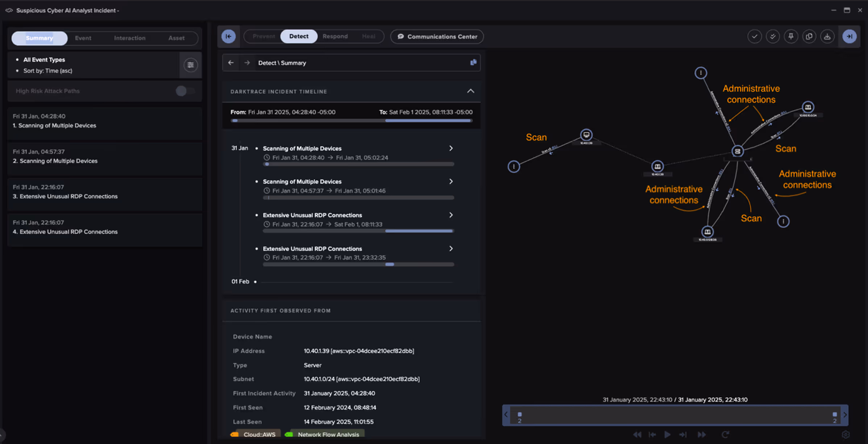
Task: Open event 3. Extensive Unusual RDP Connections
Action: tap(105, 194)
